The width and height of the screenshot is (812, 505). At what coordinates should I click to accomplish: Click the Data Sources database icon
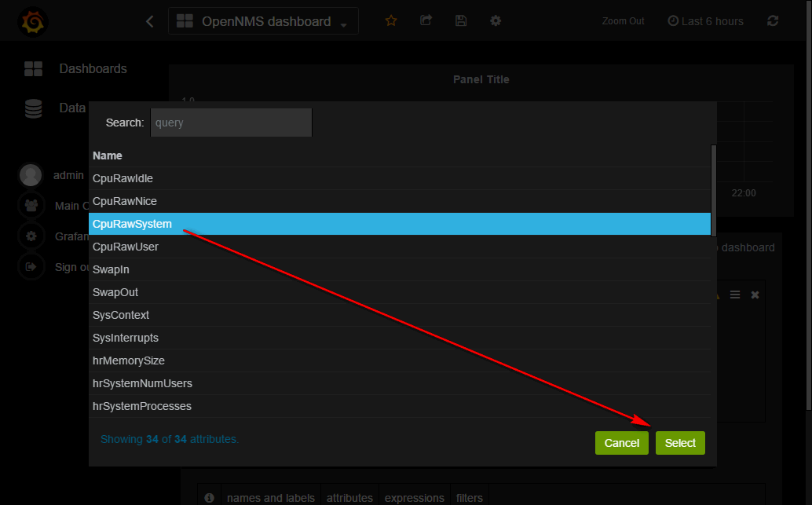(34, 108)
